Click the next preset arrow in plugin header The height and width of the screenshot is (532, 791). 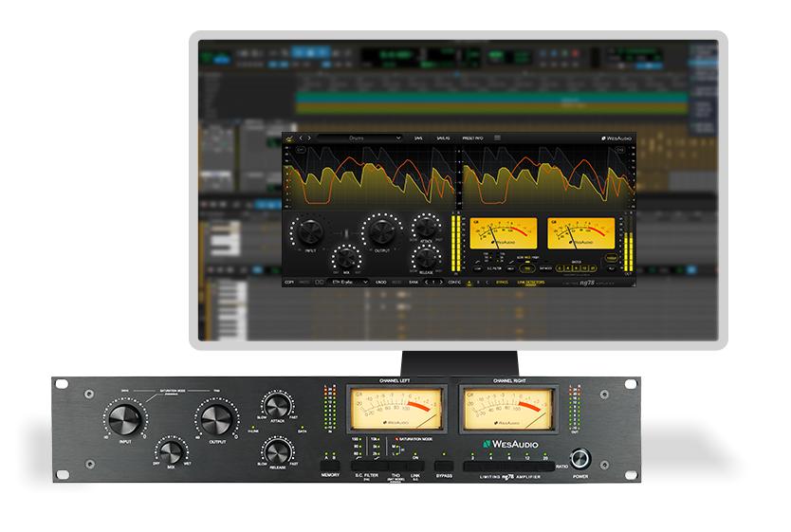pyautogui.click(x=309, y=138)
